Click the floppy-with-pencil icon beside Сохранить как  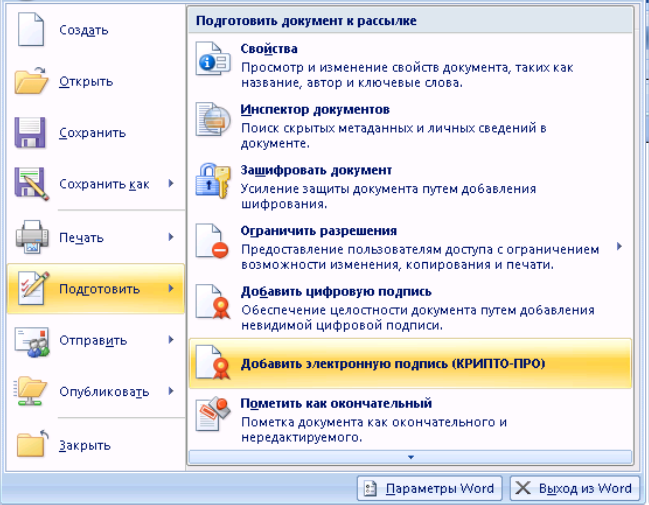(32, 184)
